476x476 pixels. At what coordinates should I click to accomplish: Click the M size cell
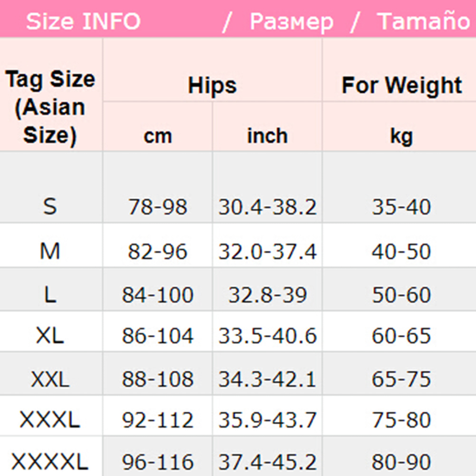tap(50, 251)
